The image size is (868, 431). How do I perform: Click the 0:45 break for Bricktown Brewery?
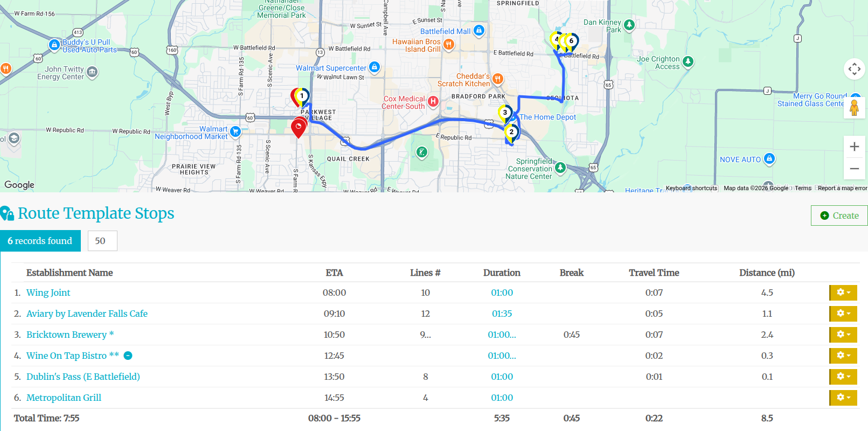coord(572,335)
